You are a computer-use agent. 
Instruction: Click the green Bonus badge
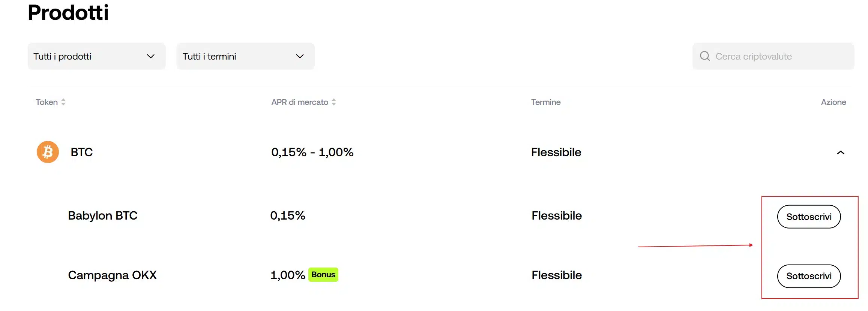pos(323,275)
